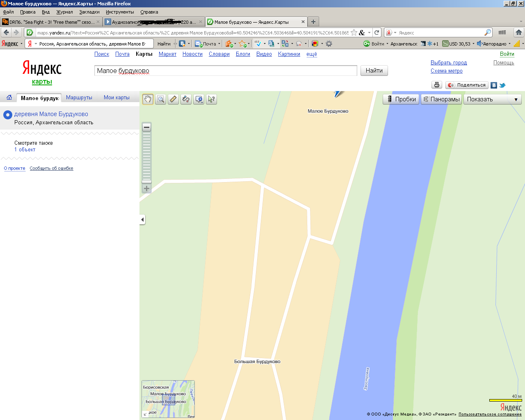Toggle Пробки traffic layer

point(401,99)
